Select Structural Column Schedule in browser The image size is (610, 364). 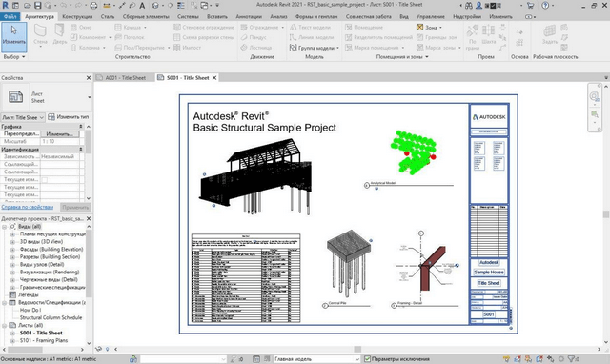point(51,317)
